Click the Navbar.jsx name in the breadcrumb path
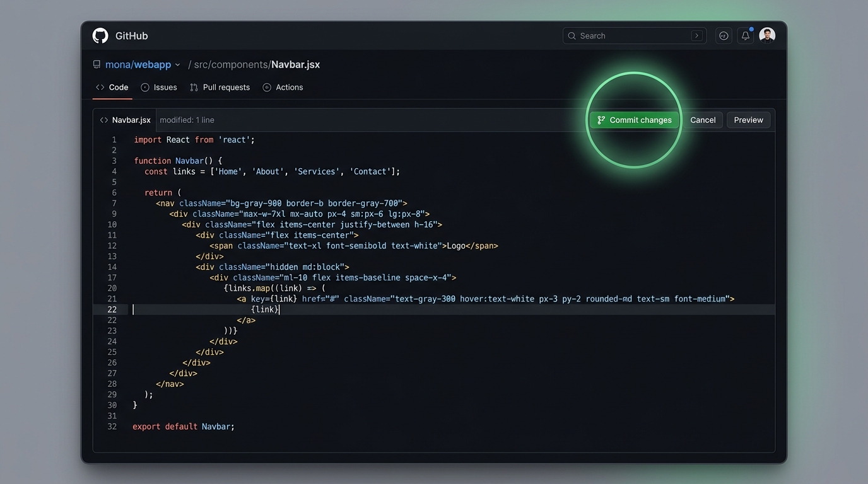Image resolution: width=868 pixels, height=484 pixels. pyautogui.click(x=296, y=65)
